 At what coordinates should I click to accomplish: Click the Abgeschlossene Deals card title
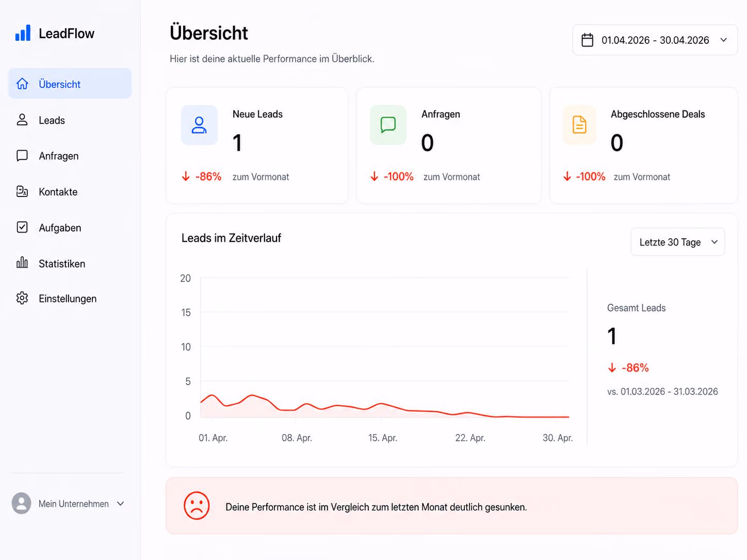pos(658,114)
